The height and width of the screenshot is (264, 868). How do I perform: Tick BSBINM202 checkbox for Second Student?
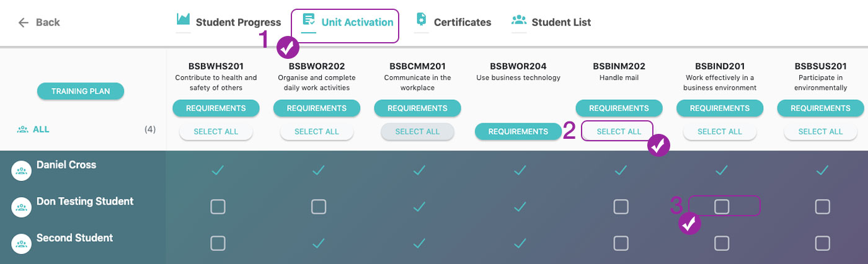(x=621, y=244)
